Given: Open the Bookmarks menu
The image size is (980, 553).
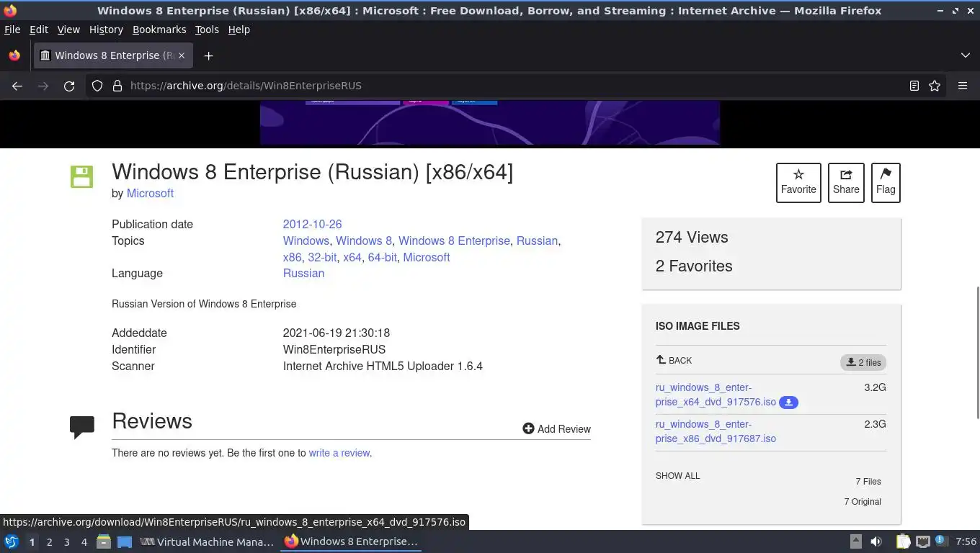Looking at the screenshot, I should click(x=159, y=30).
